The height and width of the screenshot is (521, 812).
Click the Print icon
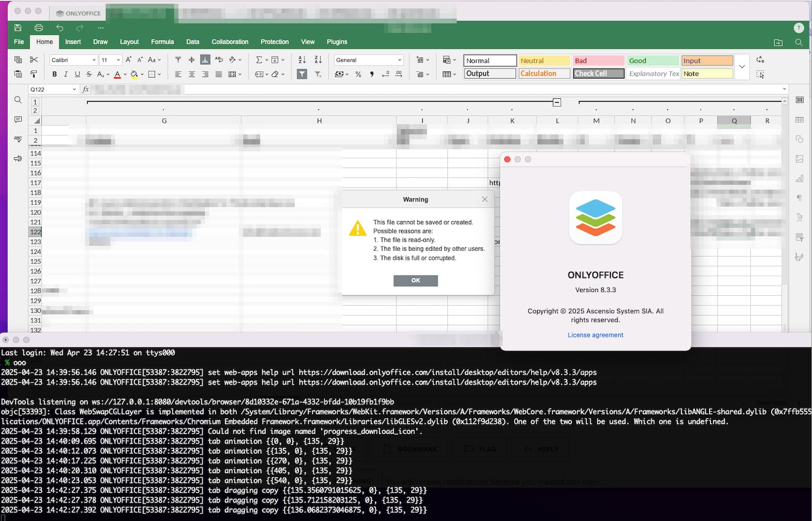(x=39, y=28)
